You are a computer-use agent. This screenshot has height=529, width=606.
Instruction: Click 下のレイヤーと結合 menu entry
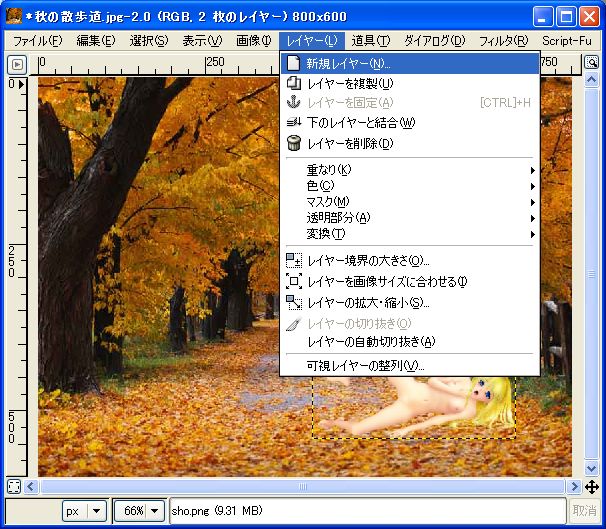pos(410,123)
